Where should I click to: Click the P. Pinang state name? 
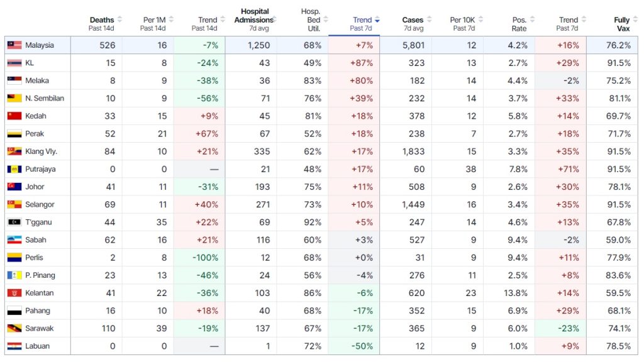coord(40,275)
